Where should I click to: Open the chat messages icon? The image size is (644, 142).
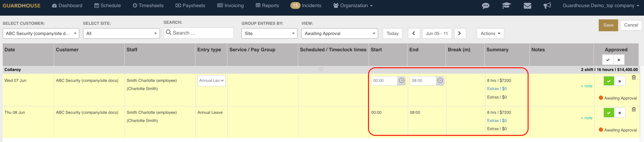coord(486,6)
